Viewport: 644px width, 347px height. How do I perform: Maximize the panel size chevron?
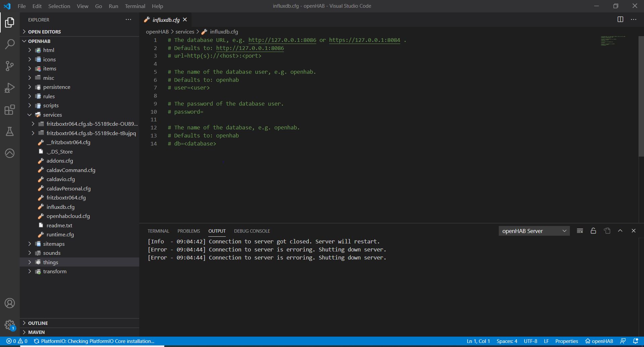pyautogui.click(x=620, y=231)
